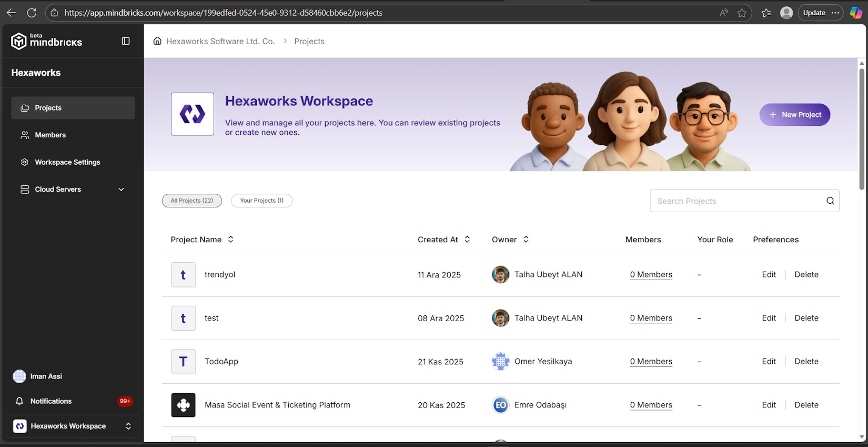Click the Search Projects field

[736, 201]
